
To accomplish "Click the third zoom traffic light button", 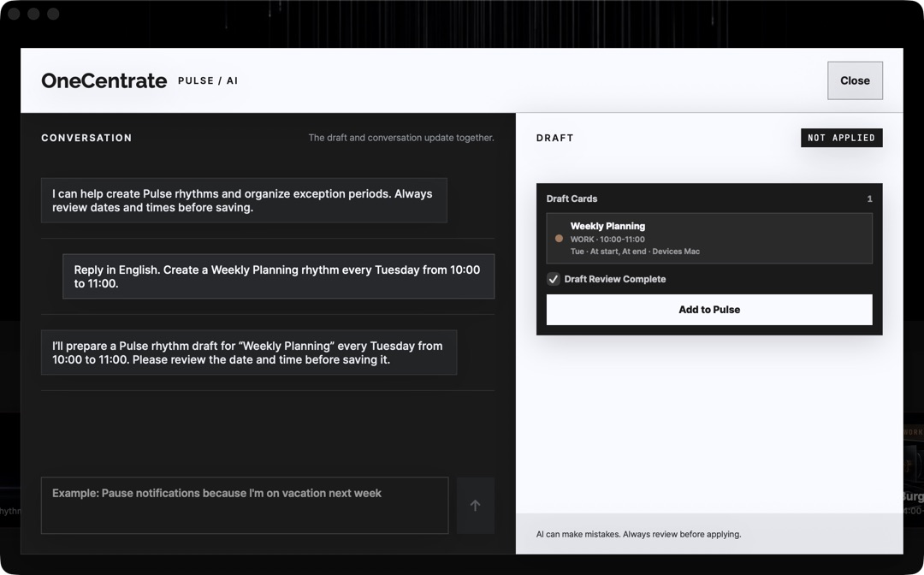I will point(53,14).
